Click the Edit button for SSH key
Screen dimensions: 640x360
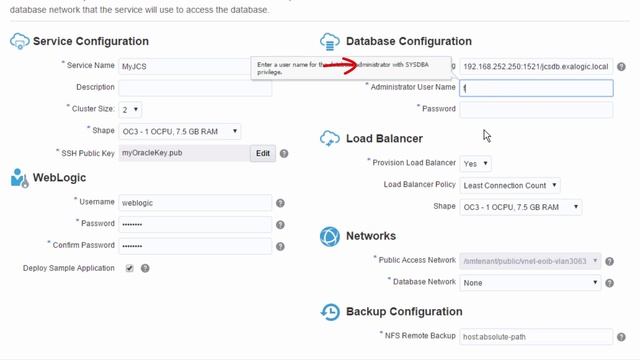263,153
